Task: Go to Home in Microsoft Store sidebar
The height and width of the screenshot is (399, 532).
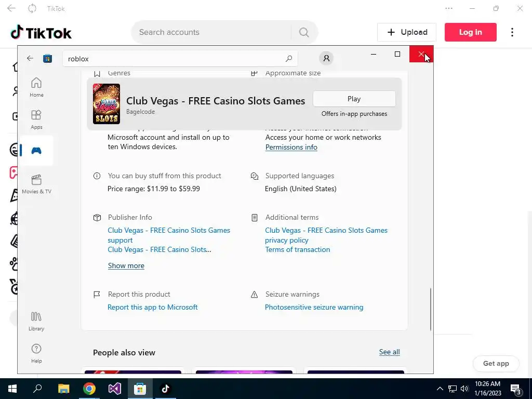Action: (36, 87)
